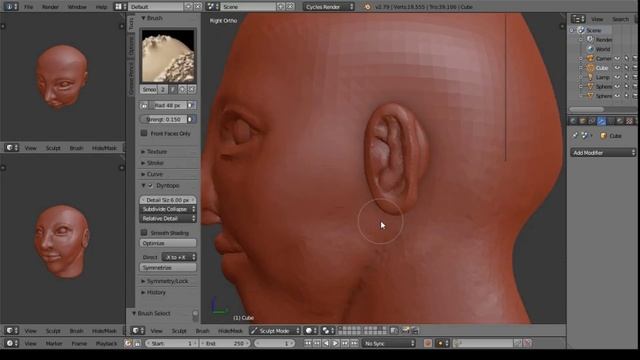Open the Add Modifier dropdown
The width and height of the screenshot is (640, 360).
(x=603, y=153)
